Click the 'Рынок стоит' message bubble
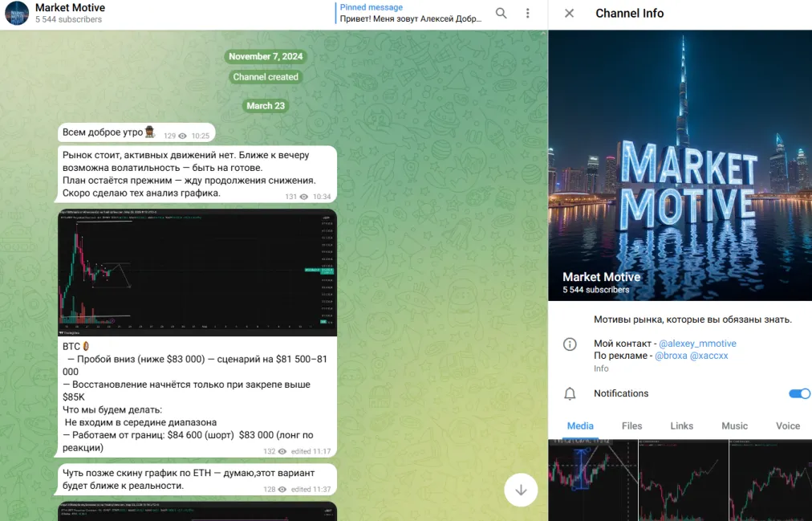 point(197,174)
